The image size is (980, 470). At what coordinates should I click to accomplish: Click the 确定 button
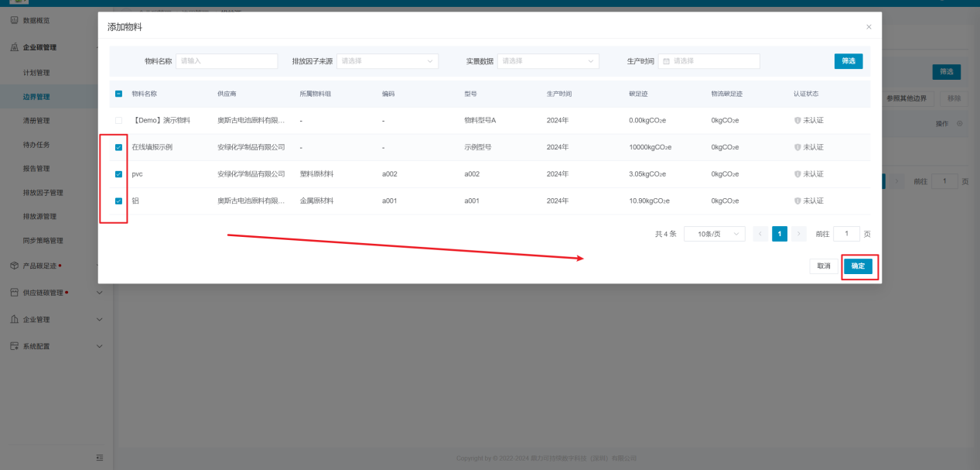858,266
